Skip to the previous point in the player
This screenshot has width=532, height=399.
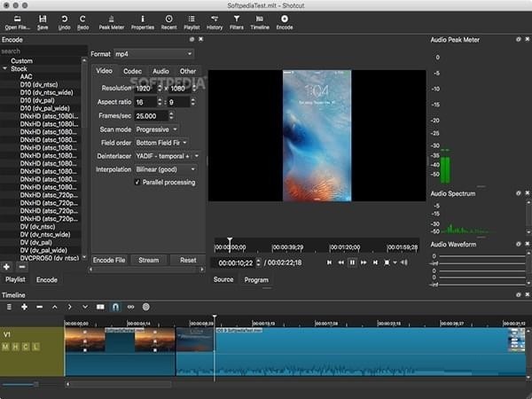tap(329, 262)
